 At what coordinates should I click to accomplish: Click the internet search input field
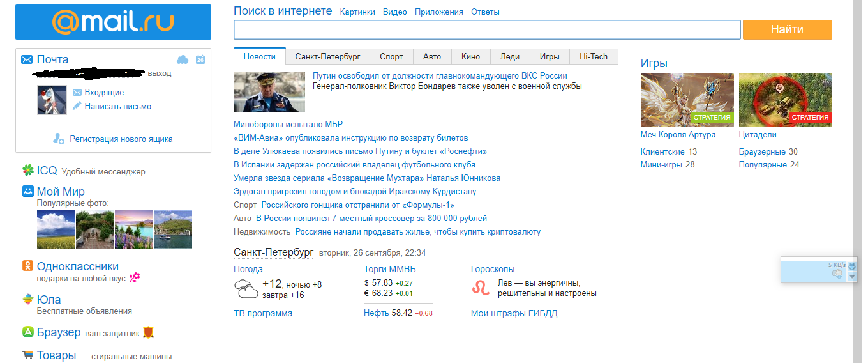pos(487,29)
